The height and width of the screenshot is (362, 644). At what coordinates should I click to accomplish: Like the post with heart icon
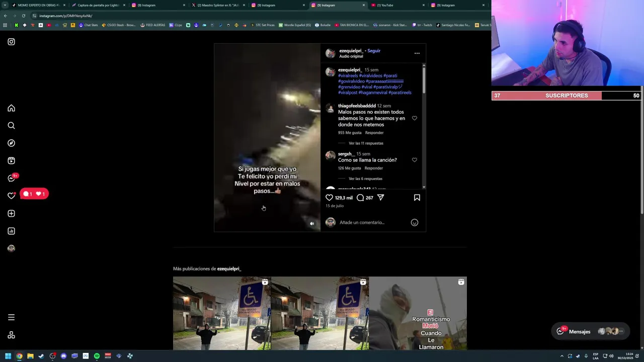[x=329, y=198]
